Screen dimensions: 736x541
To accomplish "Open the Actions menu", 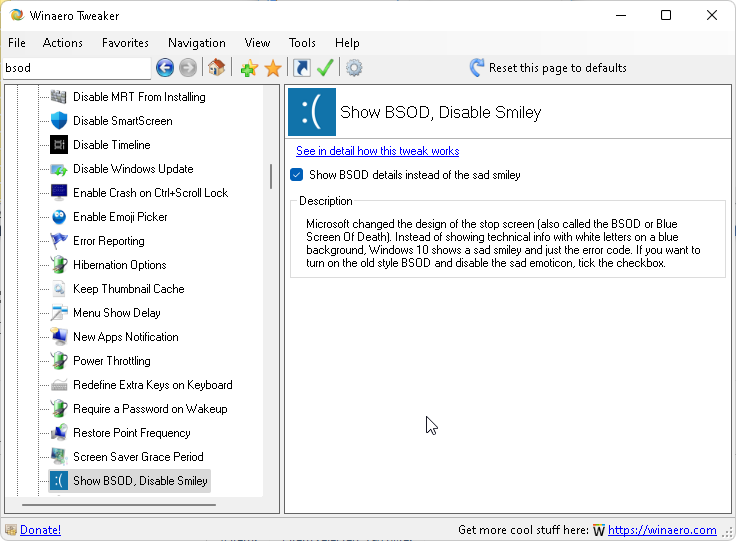I will pyautogui.click(x=62, y=43).
